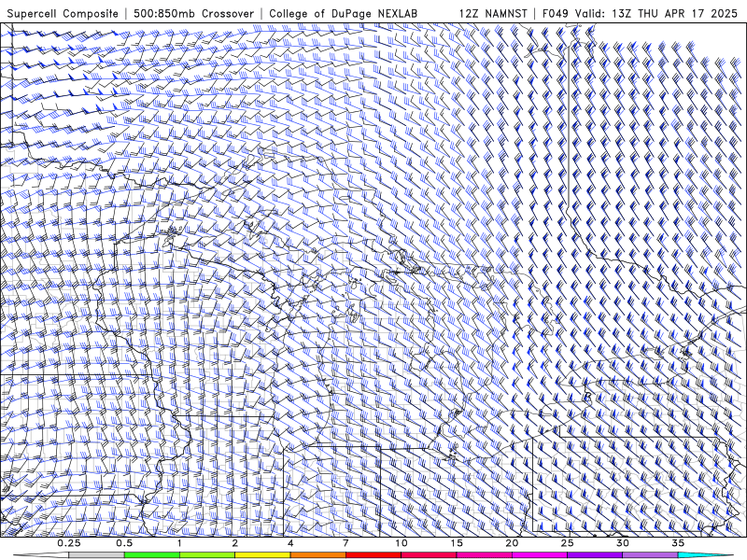Click the '7' color scale label
747x560 pixels.
[x=345, y=543]
